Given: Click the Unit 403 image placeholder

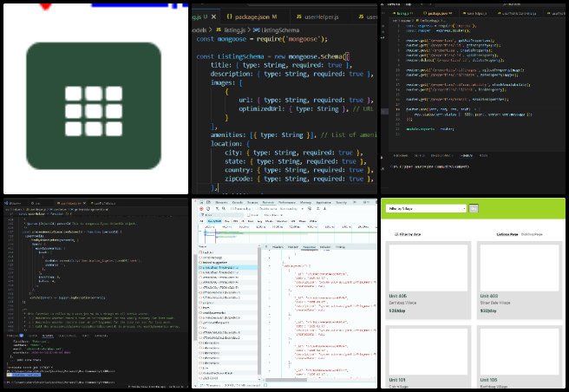Looking at the screenshot, I should click(520, 268).
